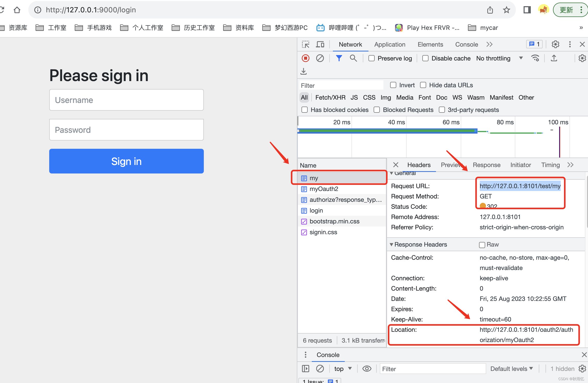Select the inspect element cursor tool
Image resolution: width=588 pixels, height=383 pixels.
[306, 44]
